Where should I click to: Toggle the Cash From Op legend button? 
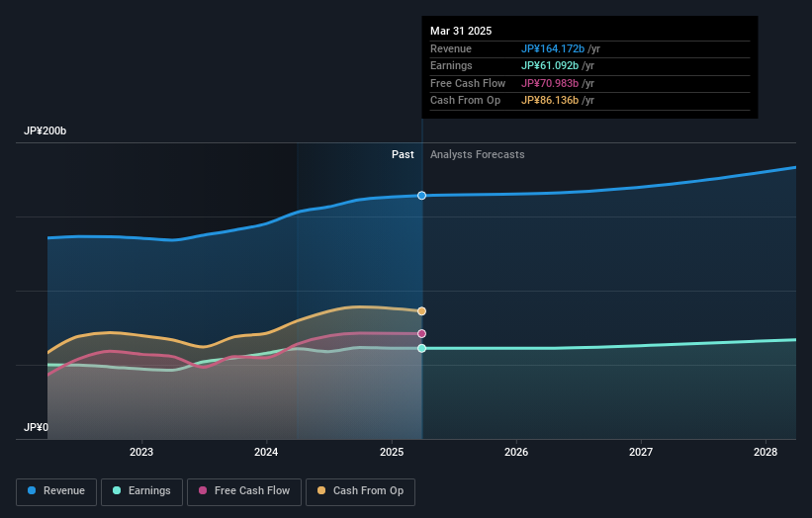pyautogui.click(x=360, y=491)
